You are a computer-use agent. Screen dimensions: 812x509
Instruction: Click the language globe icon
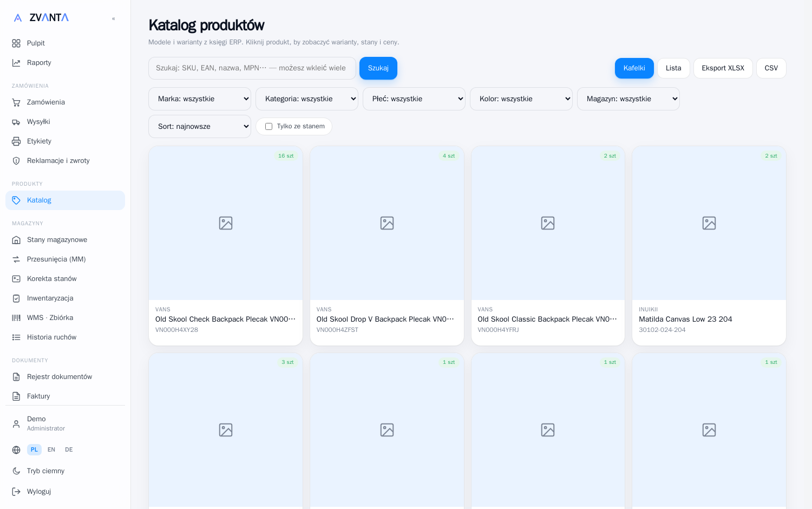16,450
